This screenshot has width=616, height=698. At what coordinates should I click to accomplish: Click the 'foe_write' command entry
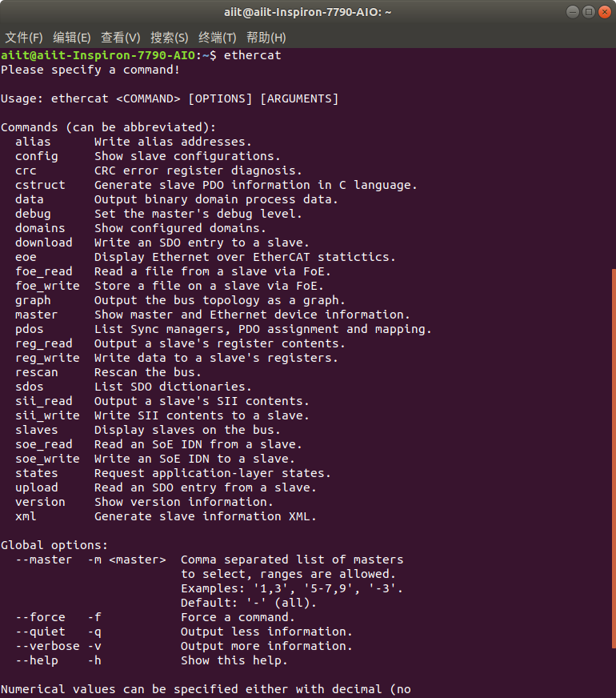click(x=47, y=286)
